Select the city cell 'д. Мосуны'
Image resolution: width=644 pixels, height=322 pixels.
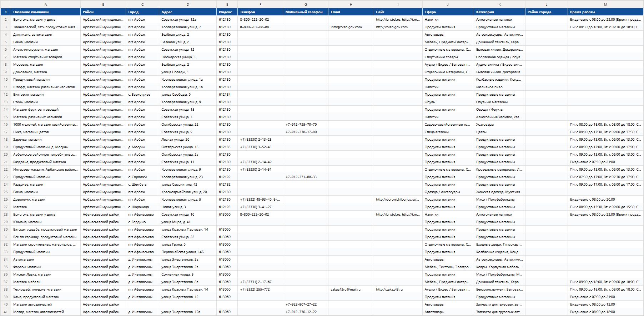tap(142, 147)
